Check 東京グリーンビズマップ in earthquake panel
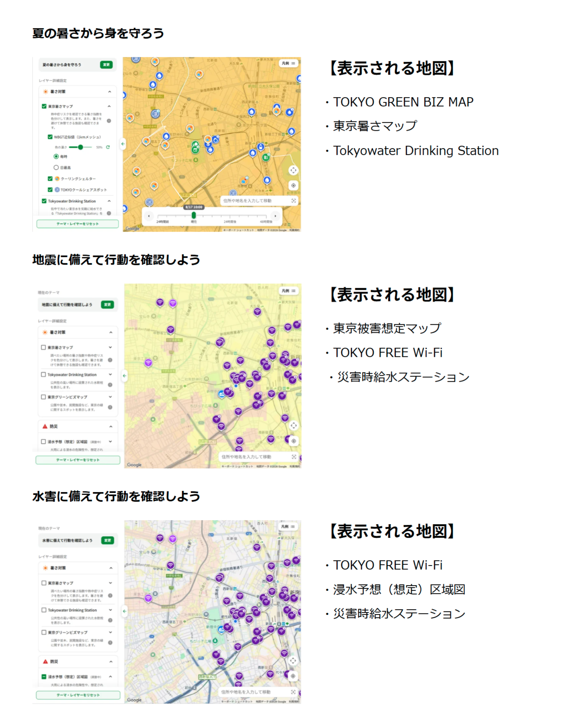This screenshot has height=728, width=566. tap(43, 397)
